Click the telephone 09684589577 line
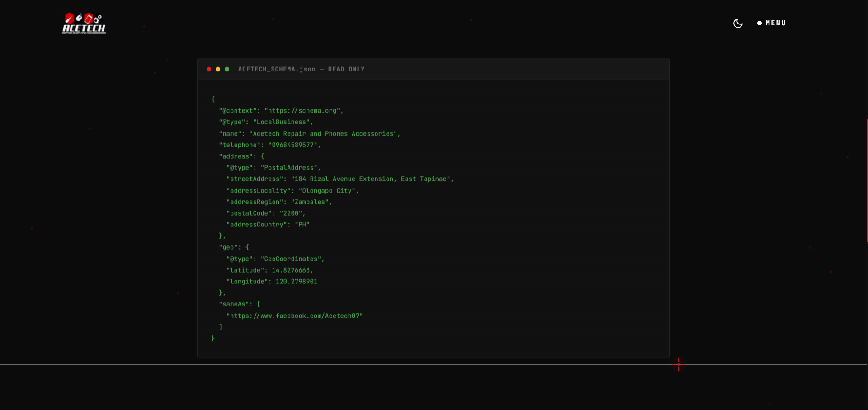 coord(270,145)
